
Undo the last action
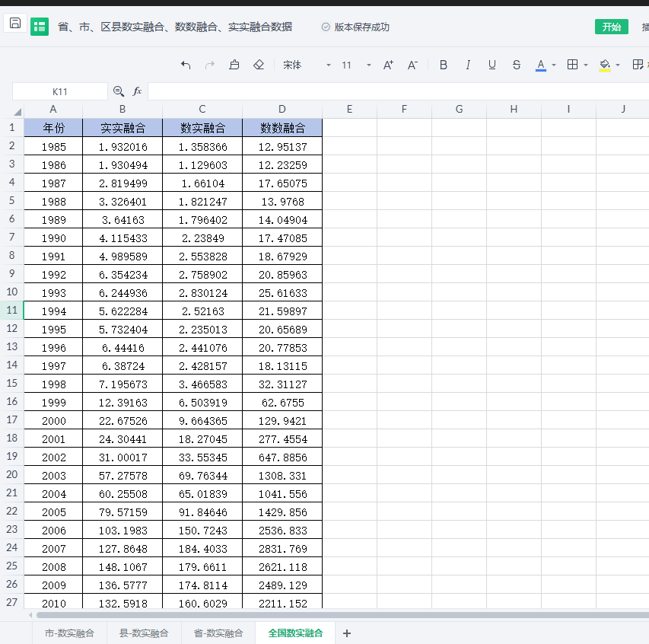(186, 65)
